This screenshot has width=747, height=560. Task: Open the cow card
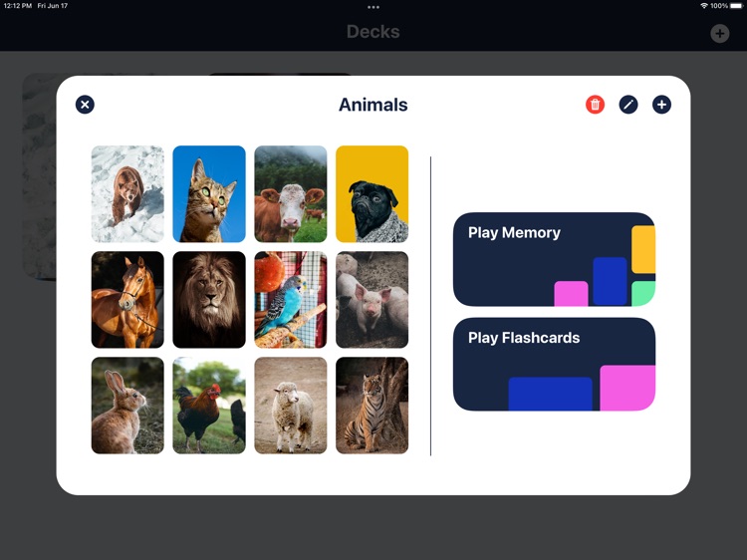(291, 194)
